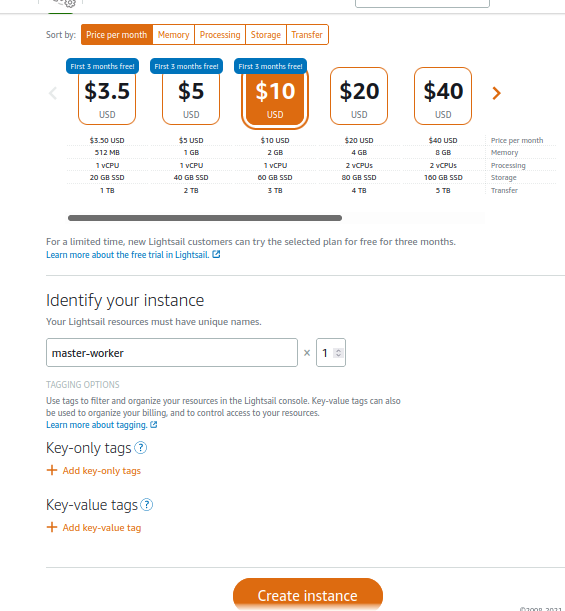
Task: Select the $5 USD plan
Action: [x=191, y=96]
